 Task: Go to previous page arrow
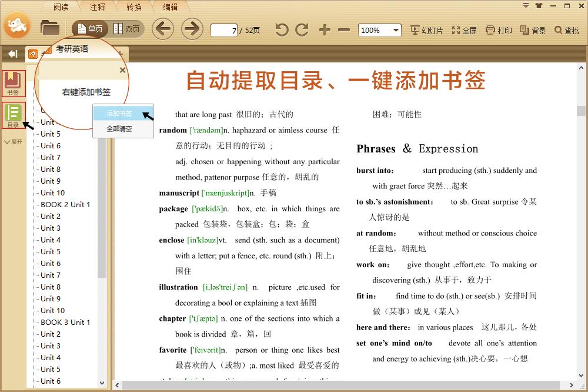click(163, 28)
